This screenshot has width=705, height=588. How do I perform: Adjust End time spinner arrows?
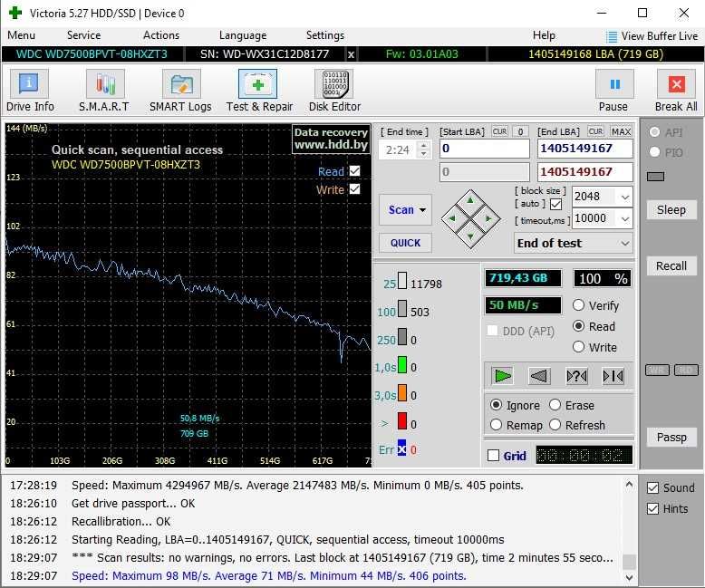click(x=423, y=149)
